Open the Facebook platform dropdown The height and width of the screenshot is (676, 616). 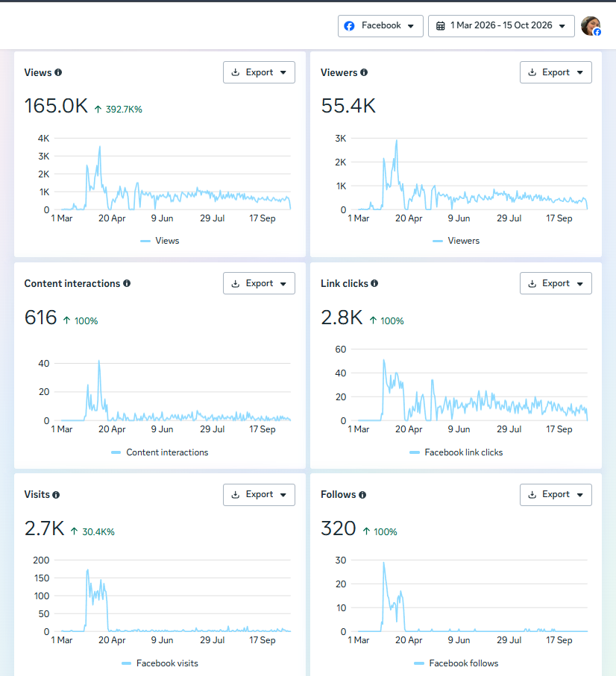(x=380, y=26)
